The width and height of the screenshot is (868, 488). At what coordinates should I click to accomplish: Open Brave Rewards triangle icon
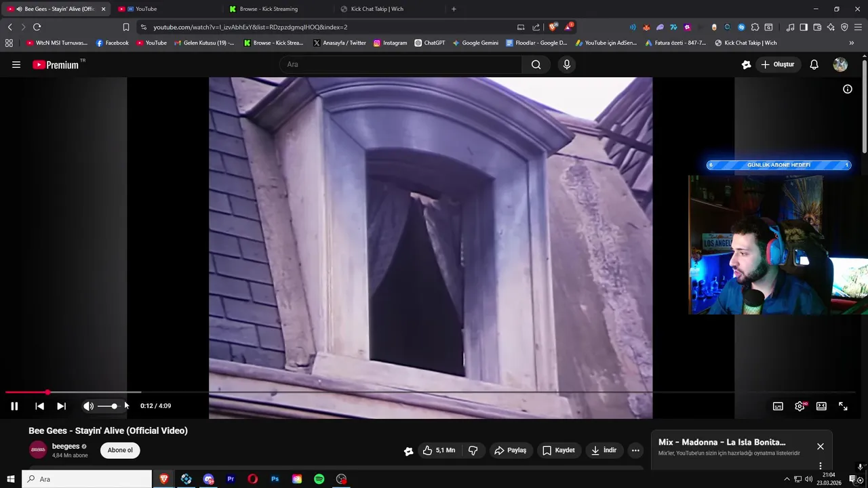(x=569, y=27)
